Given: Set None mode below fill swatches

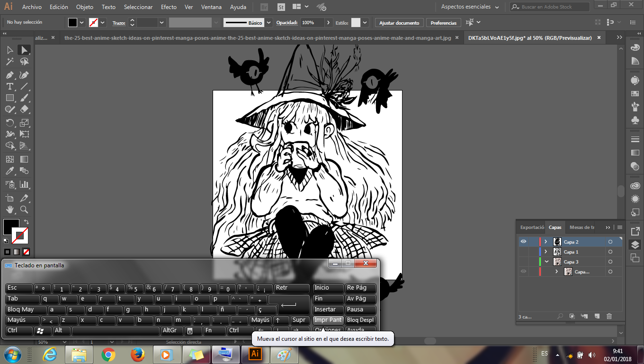Looking at the screenshot, I should (27, 252).
